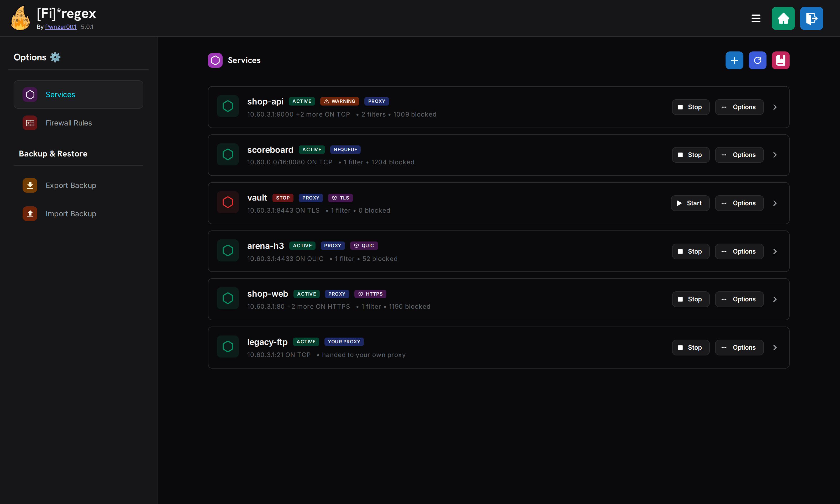Viewport: 840px width, 504px height.
Task: Click the arena-h3 green hexagon status icon
Action: point(228,251)
